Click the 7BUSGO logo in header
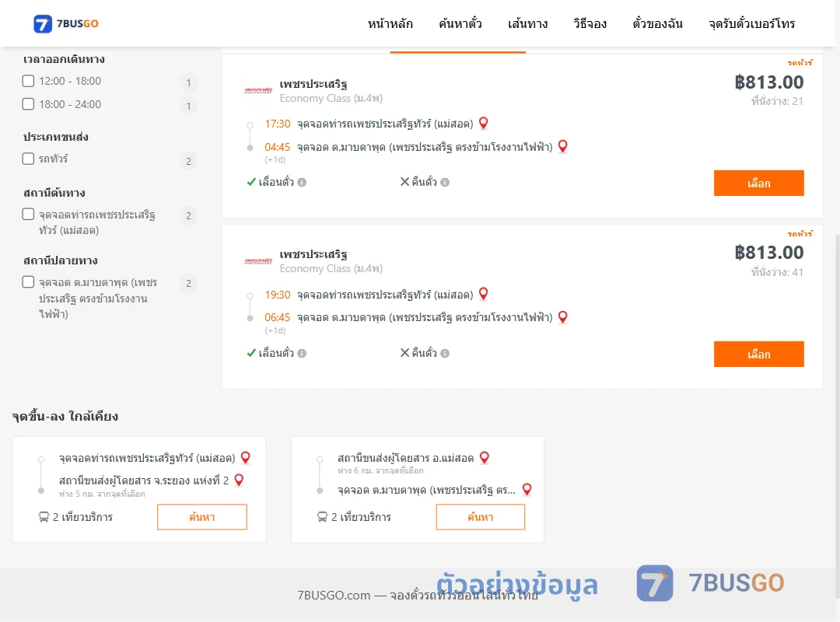 coord(66,23)
